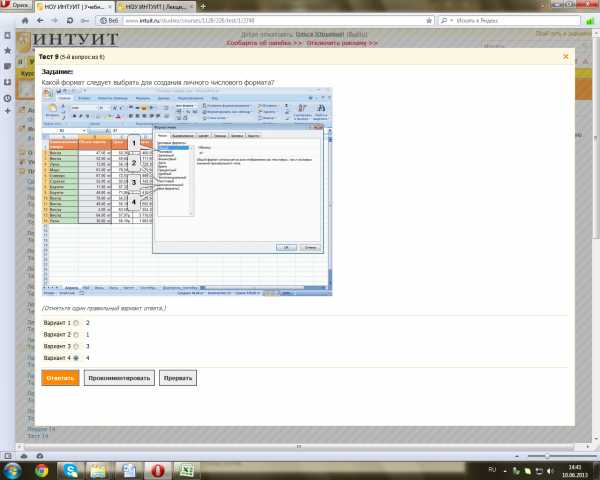Click the top sidebar panel toggle icon
The width and height of the screenshot is (600, 480).
tap(7, 35)
